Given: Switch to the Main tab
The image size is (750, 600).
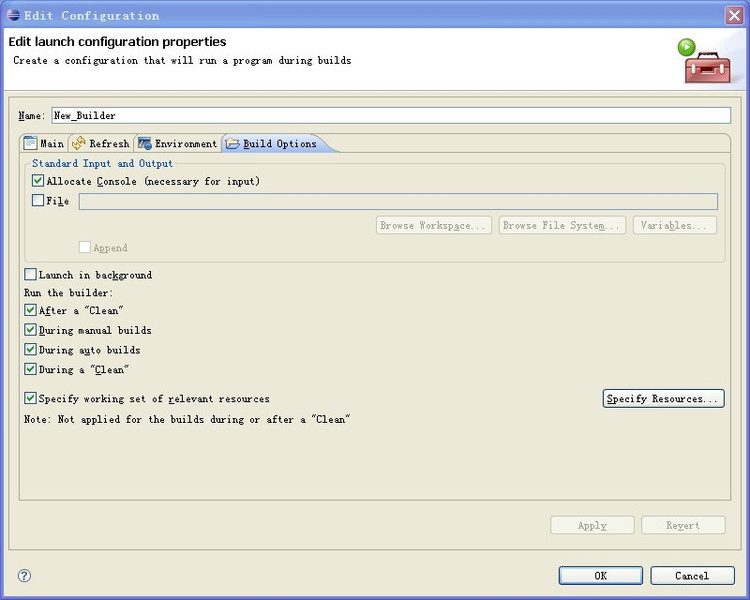Looking at the screenshot, I should [x=44, y=144].
